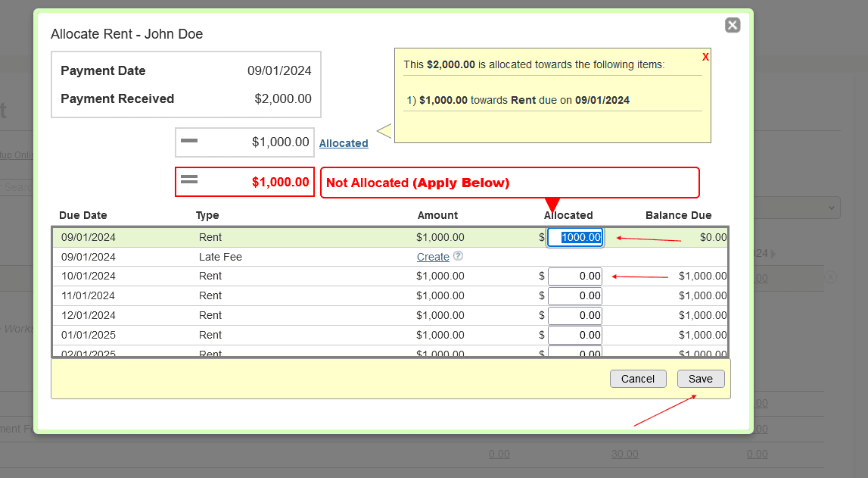Click the minus icon beside $1,000.00 allocated

(189, 142)
